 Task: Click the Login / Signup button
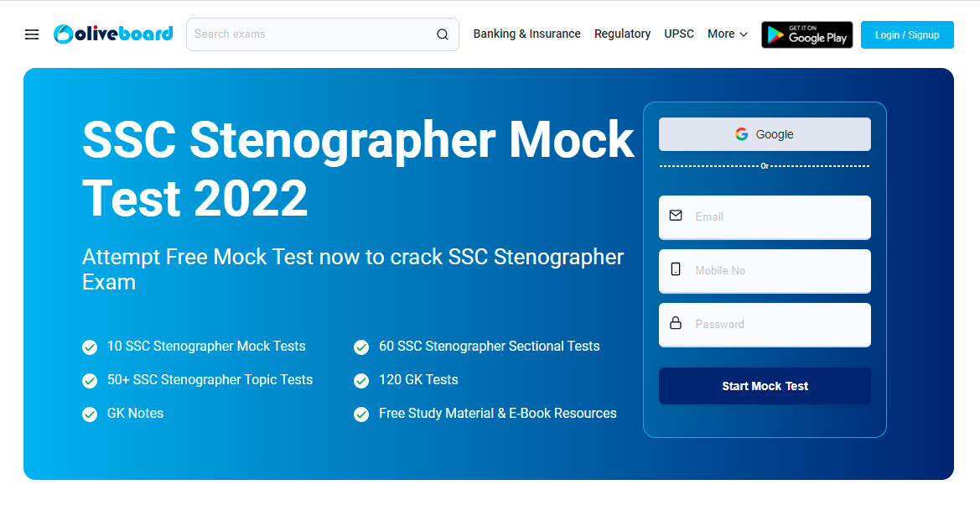pyautogui.click(x=907, y=35)
